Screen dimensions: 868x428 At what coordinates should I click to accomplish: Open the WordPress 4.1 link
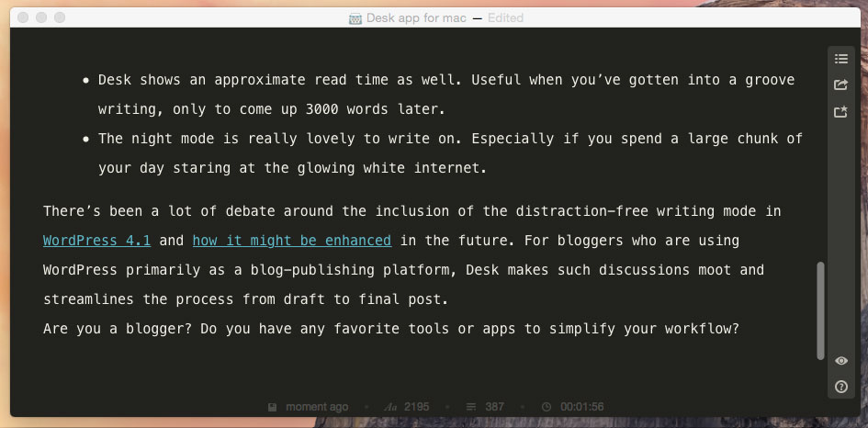click(96, 241)
